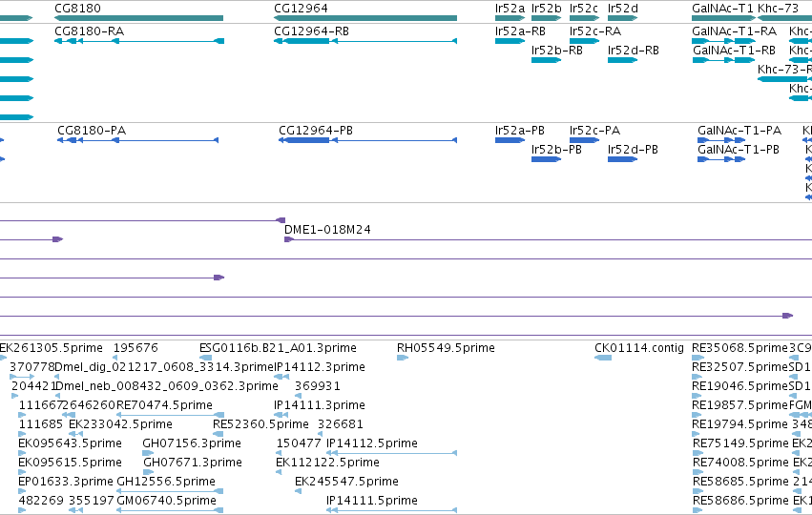Click the 369931 EST label

(317, 386)
